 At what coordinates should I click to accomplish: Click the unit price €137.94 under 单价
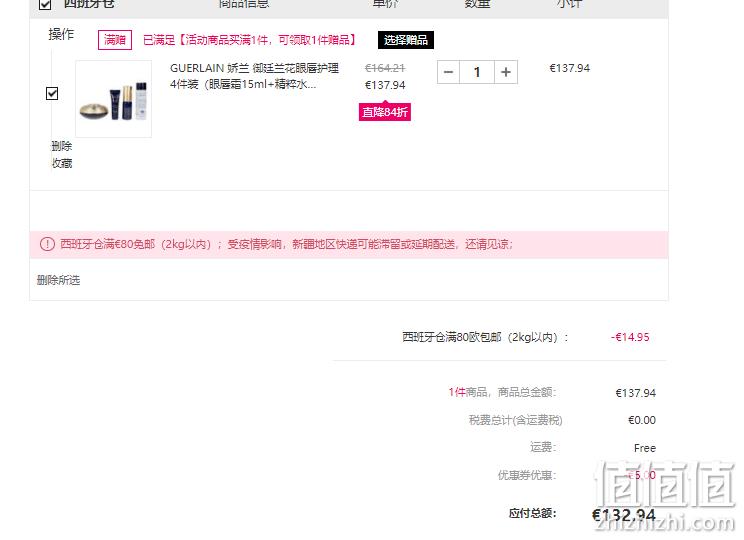[385, 85]
